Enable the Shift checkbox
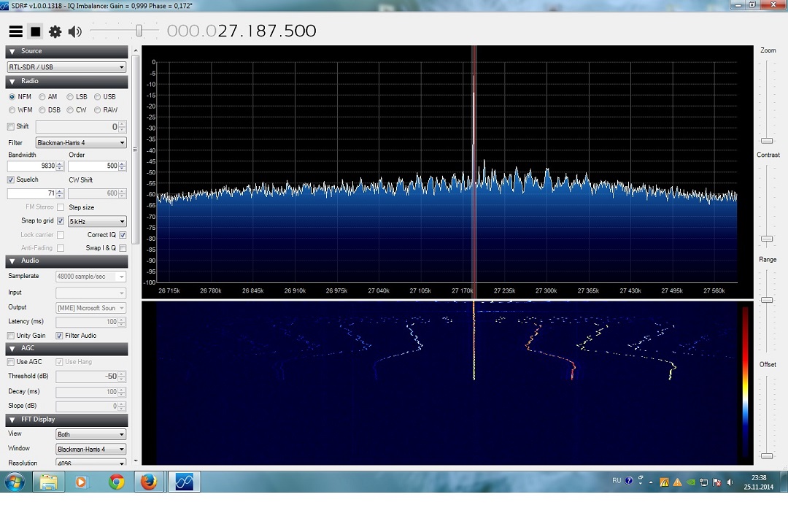This screenshot has height=532, width=788. 11,127
